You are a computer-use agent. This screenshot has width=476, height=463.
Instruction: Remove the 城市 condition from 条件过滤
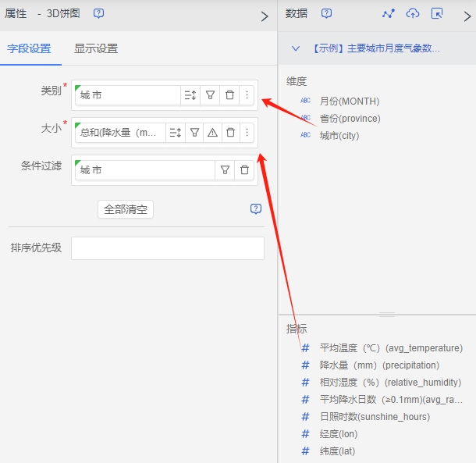[244, 169]
